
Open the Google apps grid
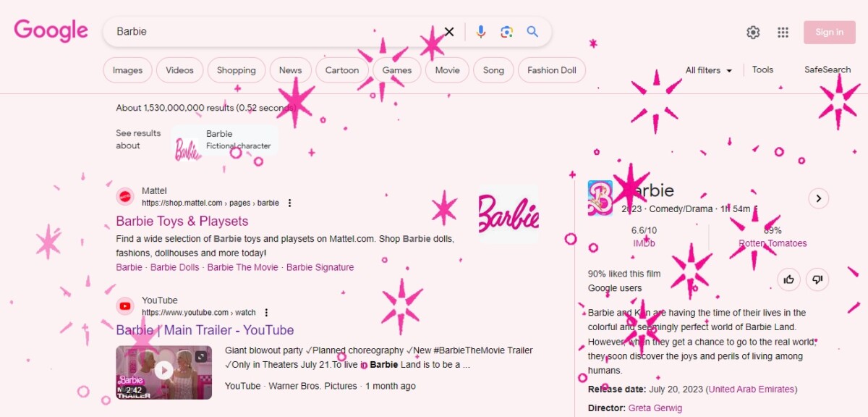(x=783, y=33)
